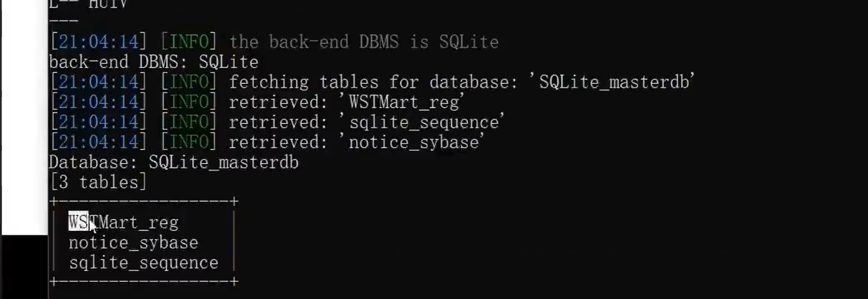
Task: Click the three-dash separator line near the top
Action: click(64, 22)
